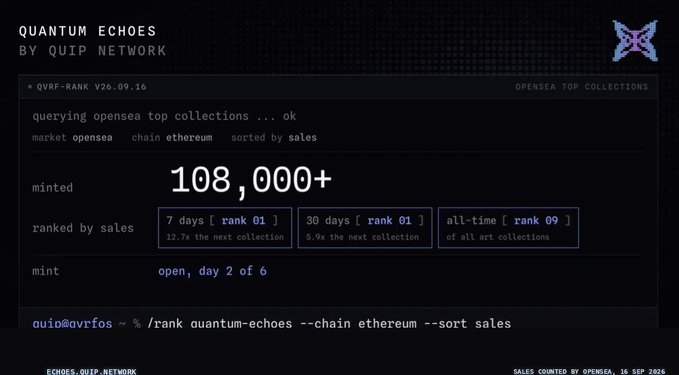Click the 5.9x the next collection text
The image size is (679, 375).
362,237
